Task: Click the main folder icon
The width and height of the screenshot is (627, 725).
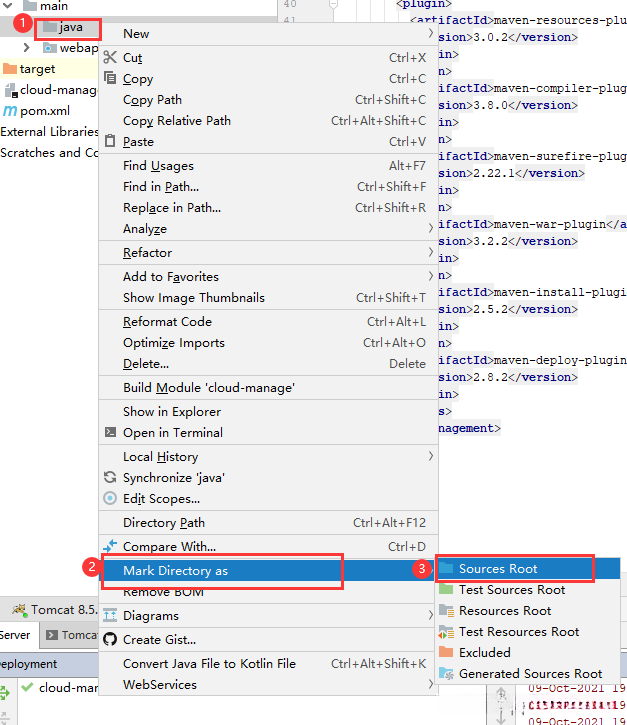Action: pos(30,6)
